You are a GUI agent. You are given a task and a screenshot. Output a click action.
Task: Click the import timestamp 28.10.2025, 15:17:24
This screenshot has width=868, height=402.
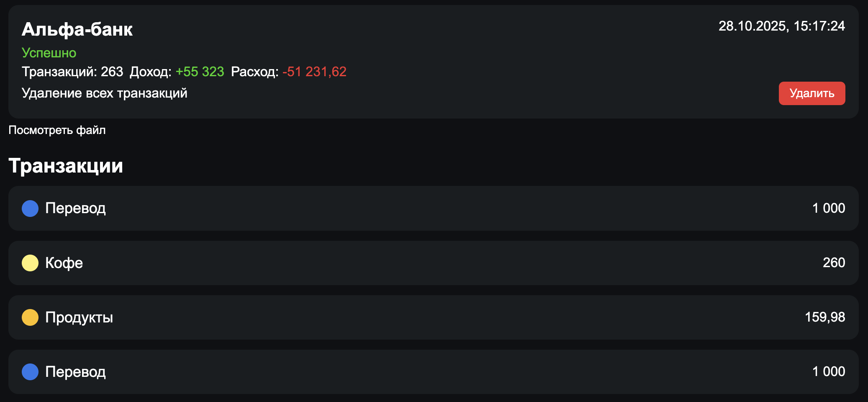click(781, 26)
